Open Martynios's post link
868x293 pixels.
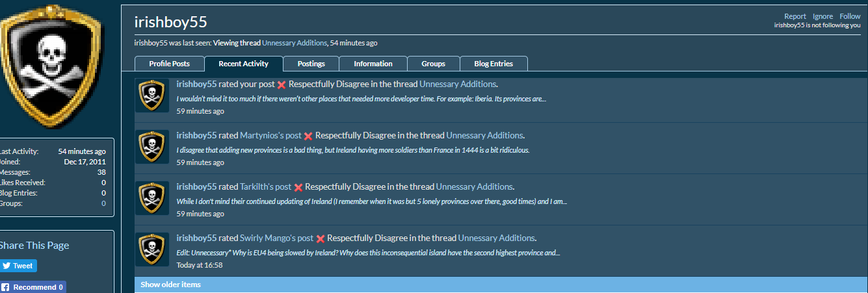point(270,136)
